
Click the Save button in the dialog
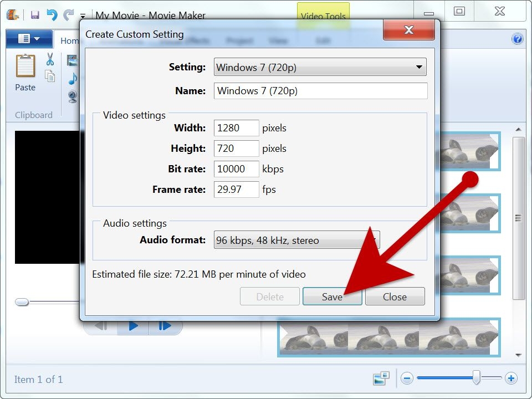pos(332,296)
